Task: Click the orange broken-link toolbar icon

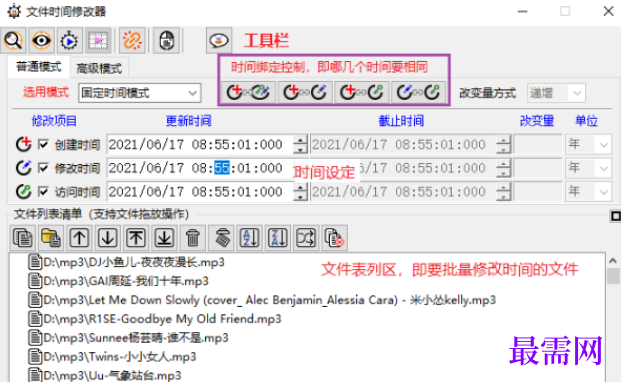Action: click(x=132, y=40)
